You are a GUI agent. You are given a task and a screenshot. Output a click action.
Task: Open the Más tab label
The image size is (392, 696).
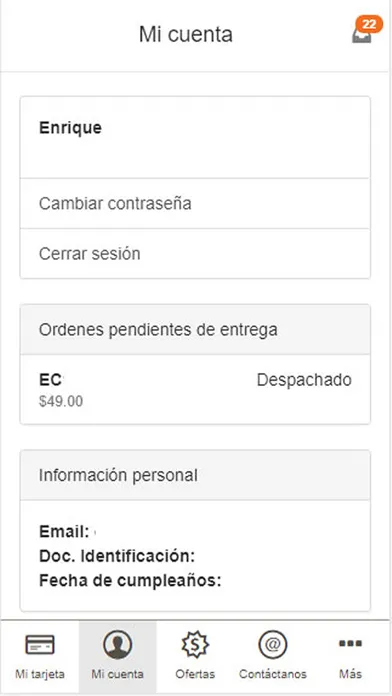pos(350,674)
